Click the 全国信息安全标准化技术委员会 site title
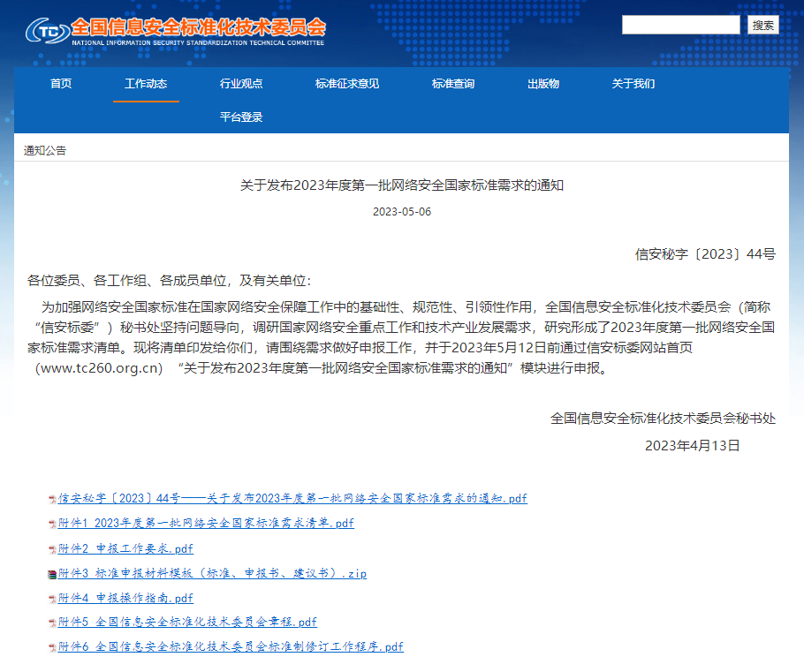The image size is (804, 672). pyautogui.click(x=199, y=27)
